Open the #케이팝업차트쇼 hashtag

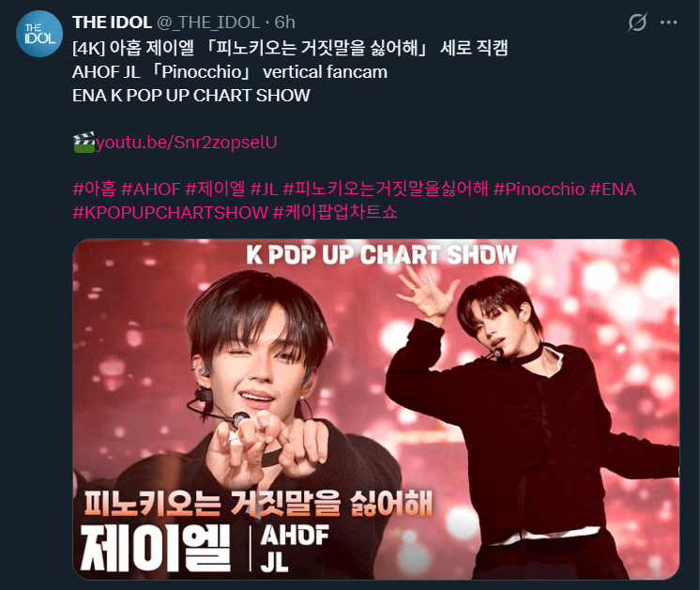coord(335,213)
